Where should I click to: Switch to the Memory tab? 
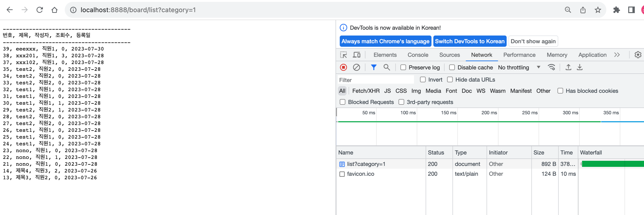(x=557, y=55)
